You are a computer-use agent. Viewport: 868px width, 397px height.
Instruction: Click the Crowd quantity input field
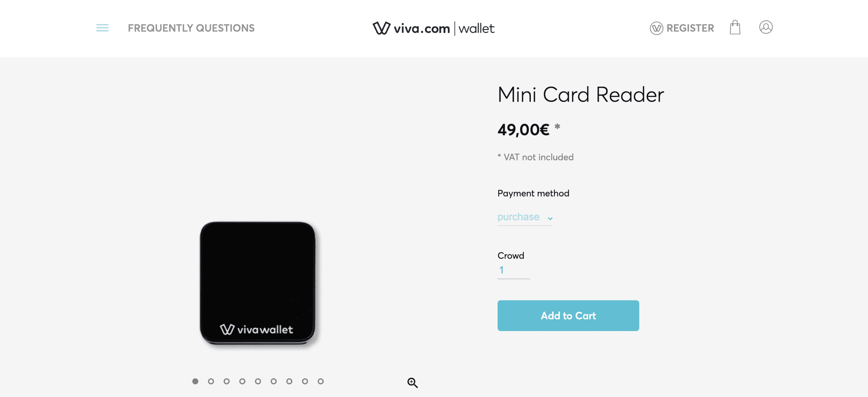513,269
